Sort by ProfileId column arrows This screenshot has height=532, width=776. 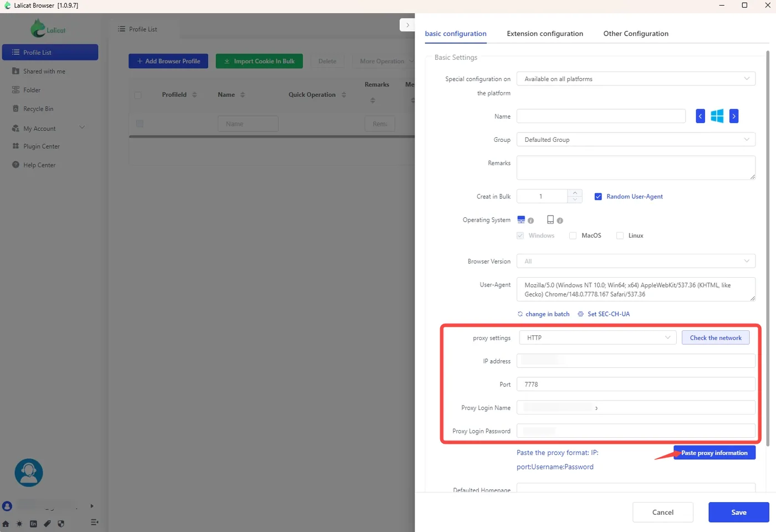(195, 95)
